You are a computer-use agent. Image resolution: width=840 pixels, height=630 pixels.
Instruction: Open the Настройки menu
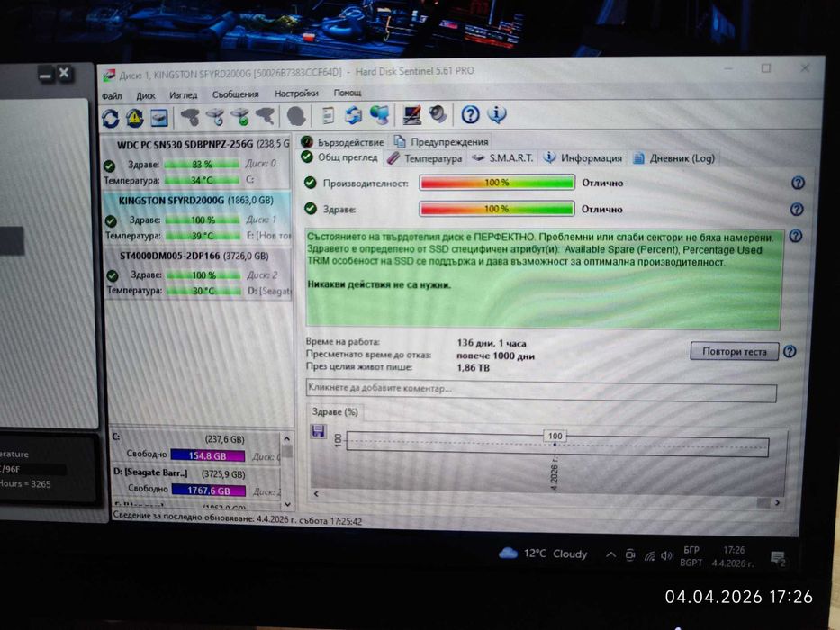pyautogui.click(x=296, y=94)
